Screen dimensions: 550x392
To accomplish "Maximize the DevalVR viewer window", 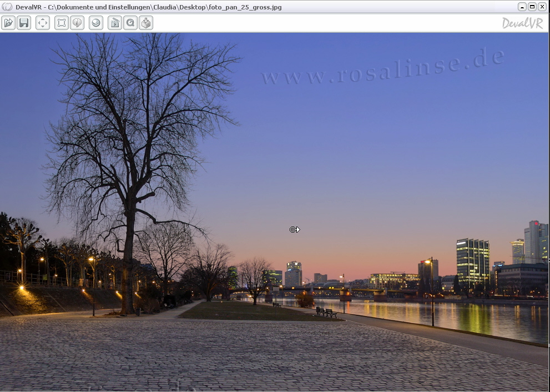I will pyautogui.click(x=532, y=7).
